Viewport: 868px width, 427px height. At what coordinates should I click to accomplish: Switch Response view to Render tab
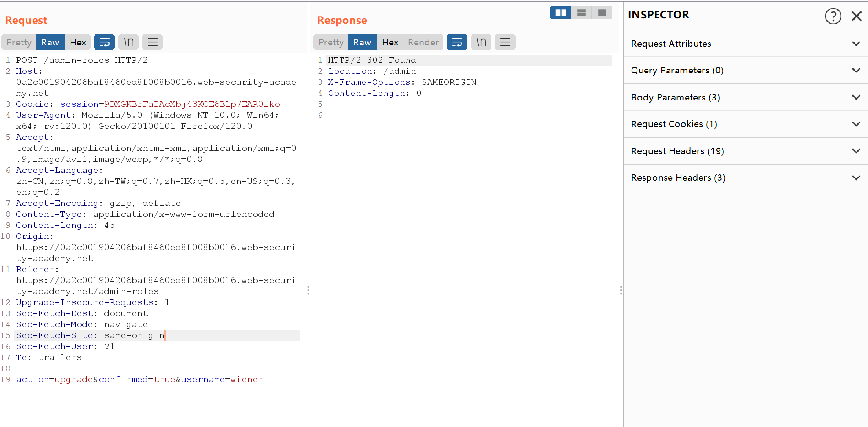click(423, 42)
